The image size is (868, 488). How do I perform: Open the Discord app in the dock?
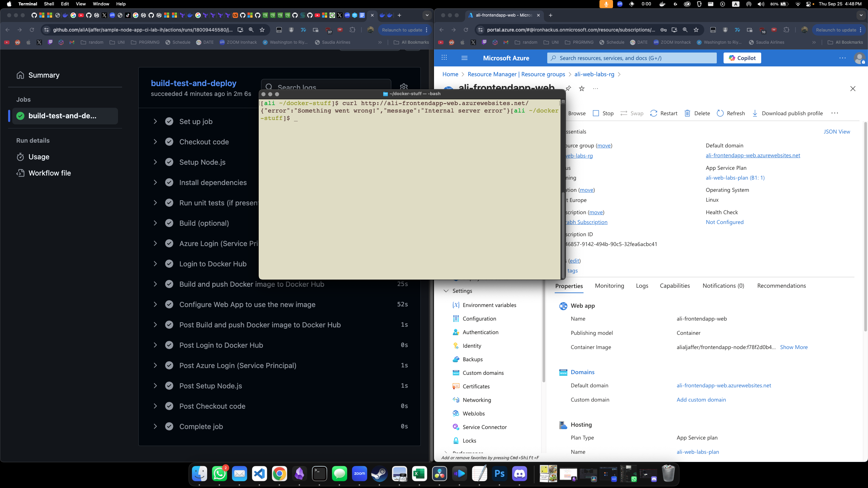pos(519,473)
